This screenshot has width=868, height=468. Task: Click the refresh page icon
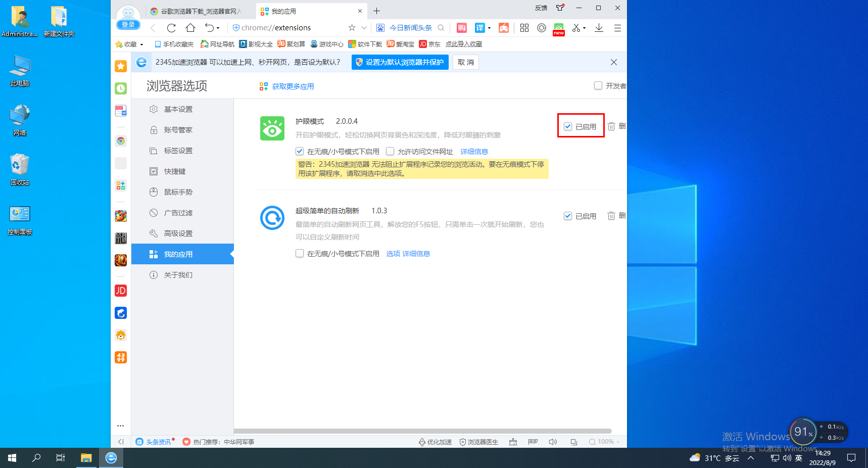[x=171, y=28]
